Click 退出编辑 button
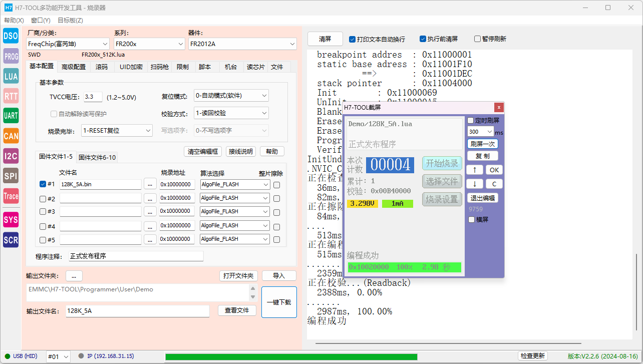Screen dimensions: 643x364 pyautogui.click(x=483, y=198)
